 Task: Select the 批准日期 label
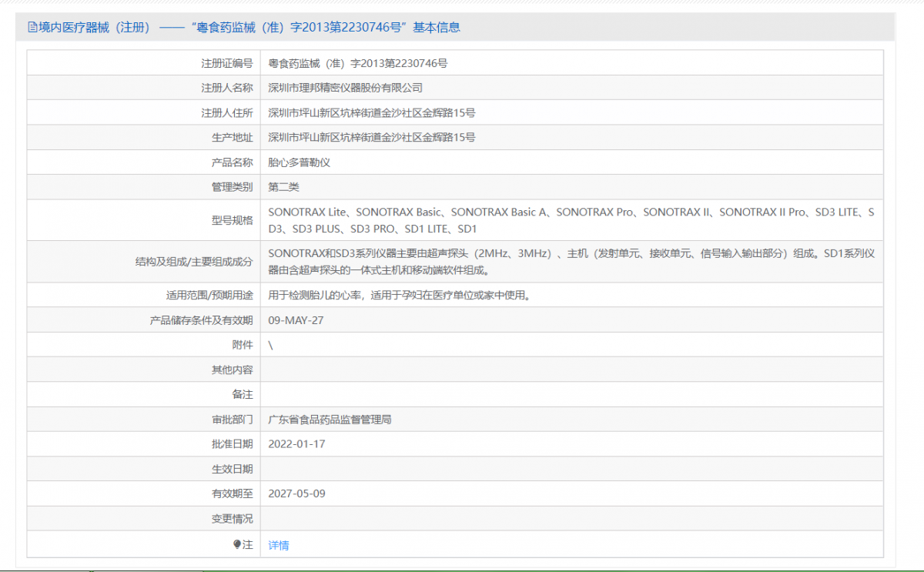point(233,444)
